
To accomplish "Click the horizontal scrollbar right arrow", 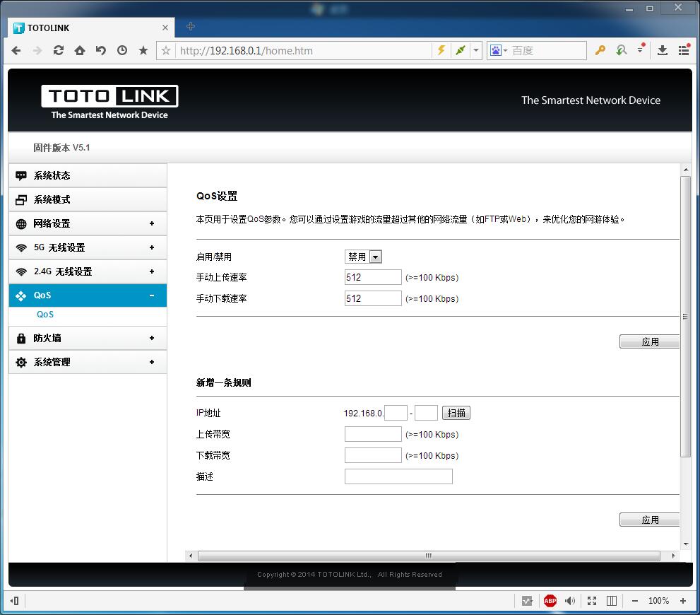I will point(673,556).
